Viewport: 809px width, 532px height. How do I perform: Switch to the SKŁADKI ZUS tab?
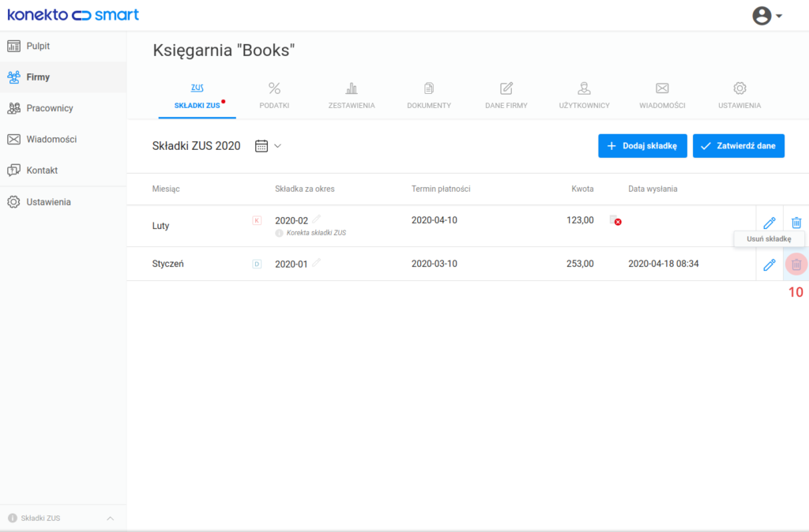(x=197, y=96)
